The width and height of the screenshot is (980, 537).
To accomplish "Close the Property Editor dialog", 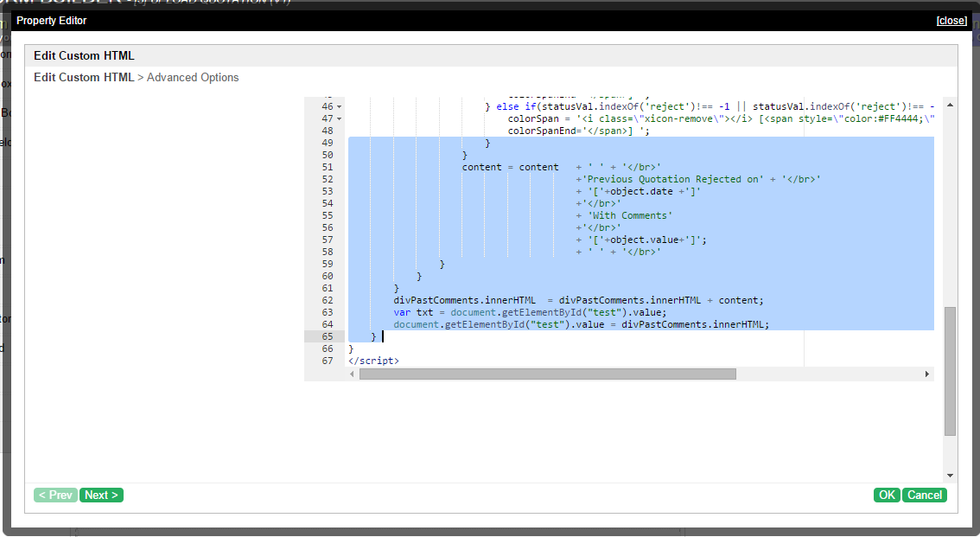I will pyautogui.click(x=951, y=21).
